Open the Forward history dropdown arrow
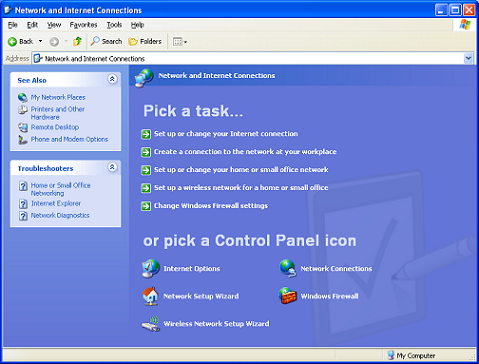This screenshot has width=479, height=364. tap(66, 41)
